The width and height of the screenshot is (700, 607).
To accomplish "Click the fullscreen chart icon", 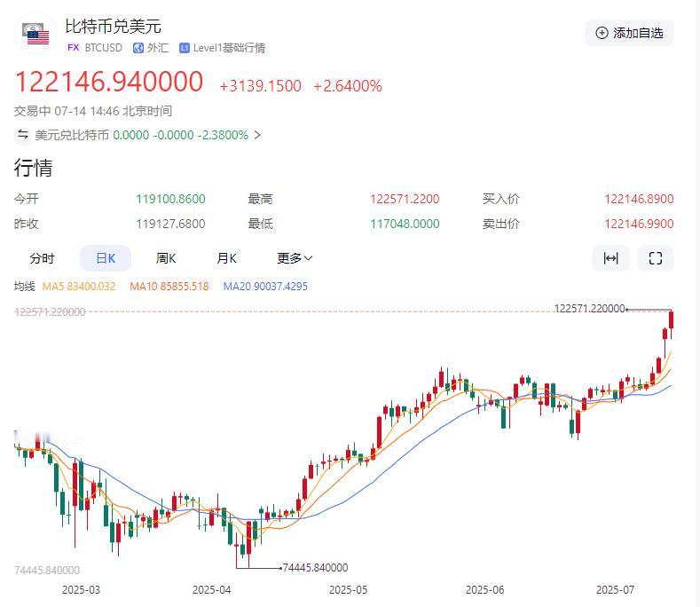I will [656, 258].
